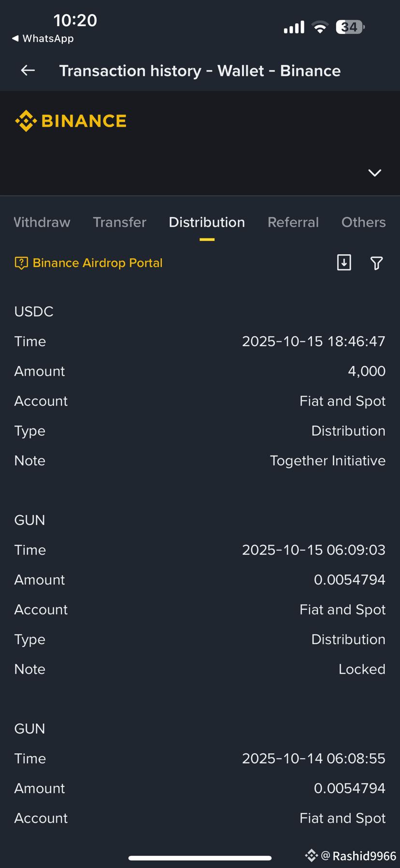Open the Binance Airdrop Portal link

pyautogui.click(x=98, y=263)
